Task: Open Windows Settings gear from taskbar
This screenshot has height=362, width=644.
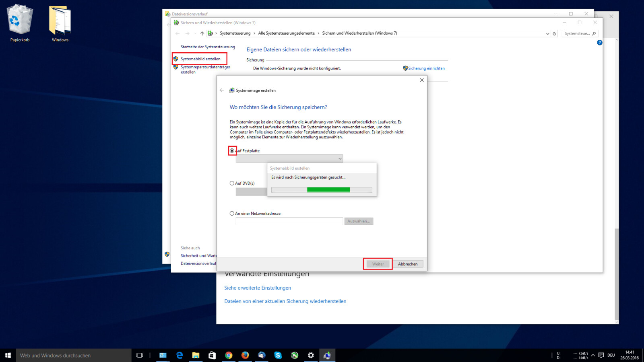Action: coord(311,355)
